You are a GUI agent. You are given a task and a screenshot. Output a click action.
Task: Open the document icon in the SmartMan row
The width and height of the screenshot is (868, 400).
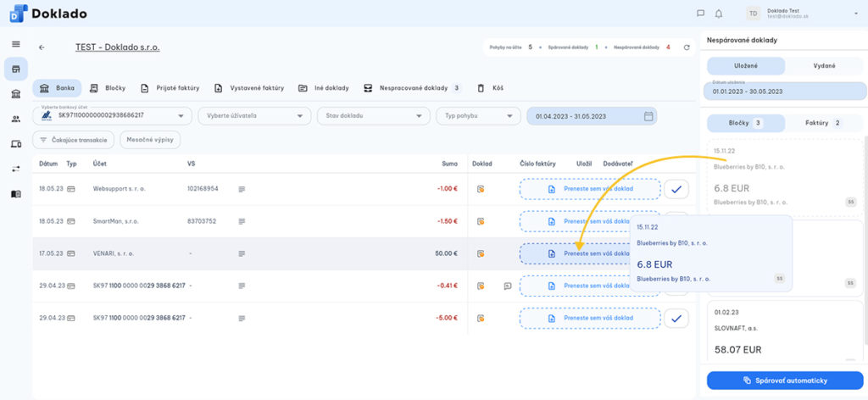click(481, 221)
